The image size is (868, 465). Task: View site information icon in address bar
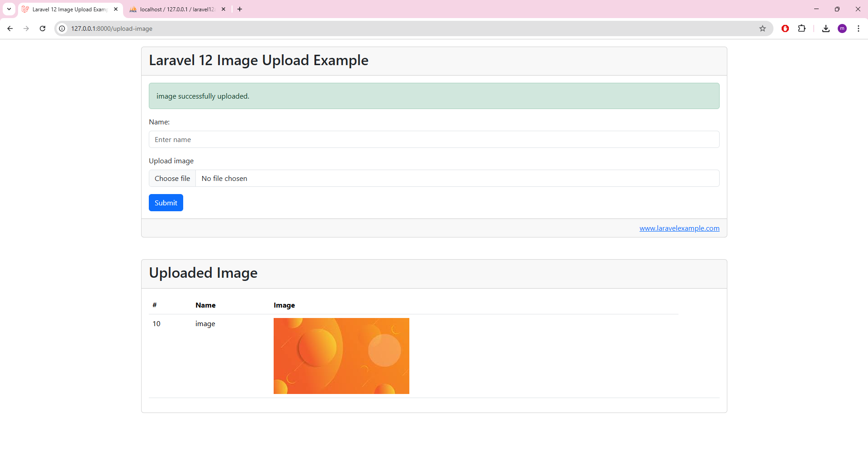point(62,28)
